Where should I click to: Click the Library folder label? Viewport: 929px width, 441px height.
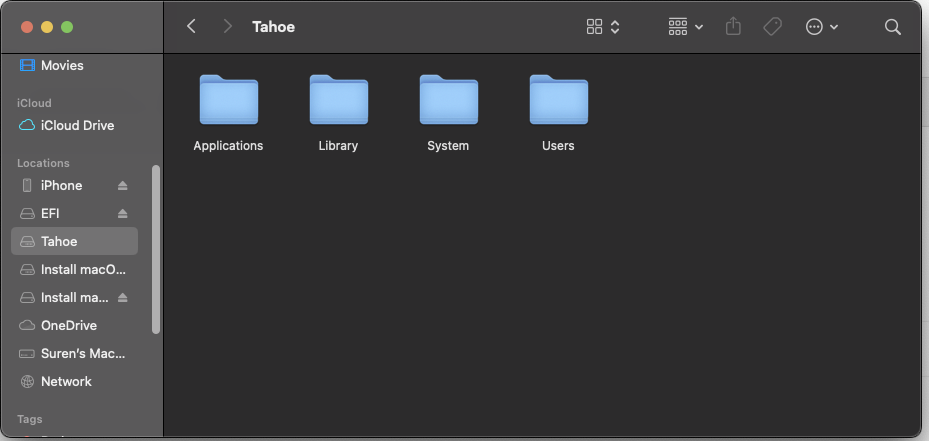pyautogui.click(x=338, y=146)
